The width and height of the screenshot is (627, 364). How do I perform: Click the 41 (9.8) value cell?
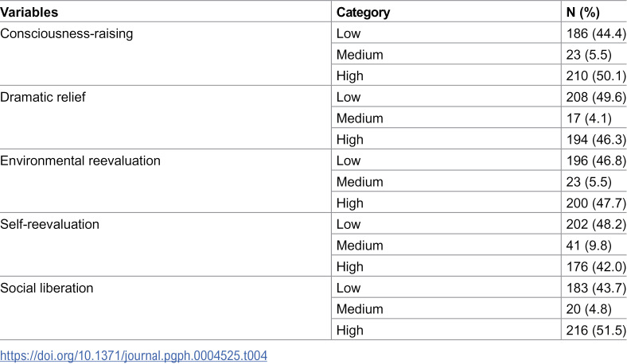[589, 246]
